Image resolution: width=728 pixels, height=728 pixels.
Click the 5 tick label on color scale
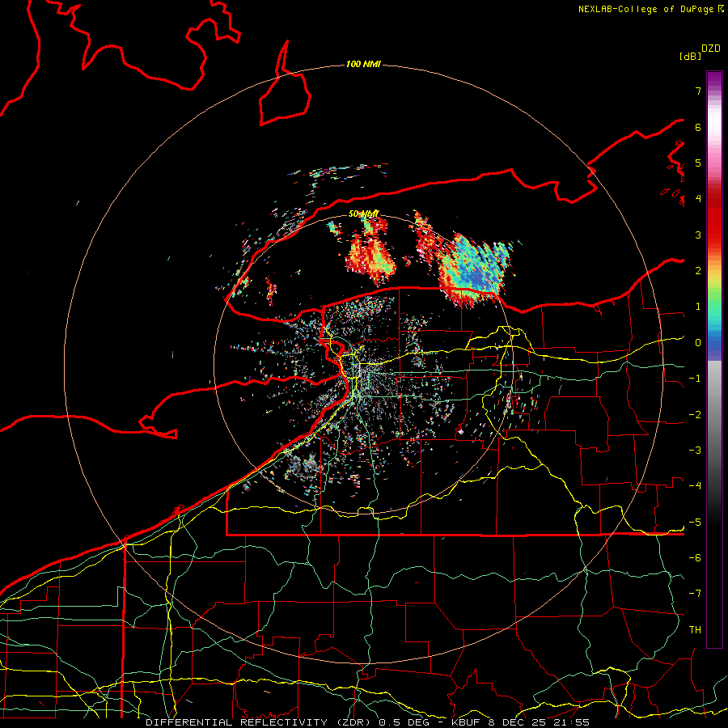point(698,163)
